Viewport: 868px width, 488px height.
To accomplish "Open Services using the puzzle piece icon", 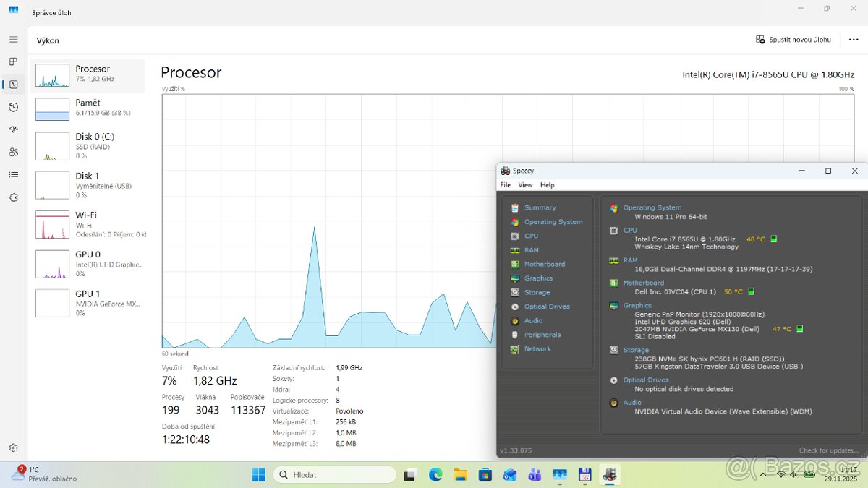I will 13,197.
